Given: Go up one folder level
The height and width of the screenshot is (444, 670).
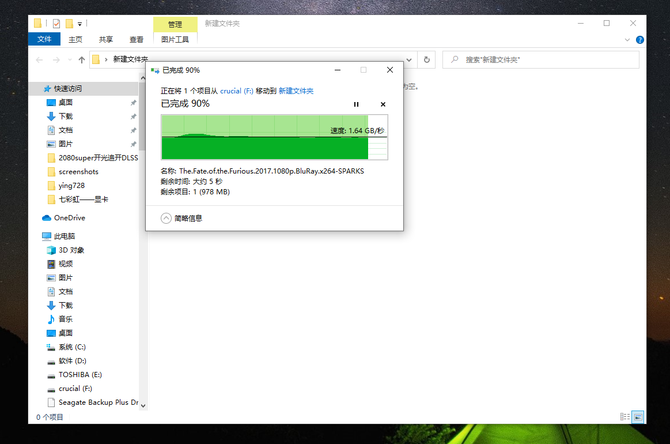Looking at the screenshot, I should (x=82, y=60).
